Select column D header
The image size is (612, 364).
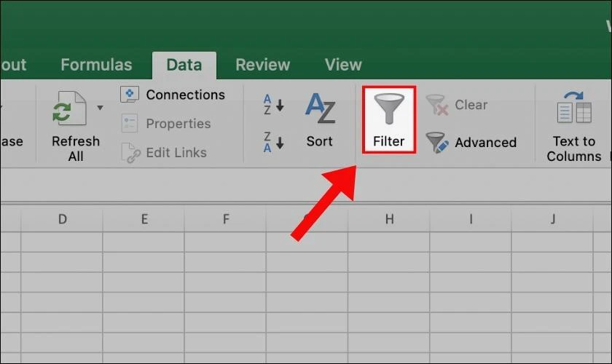[x=62, y=218]
